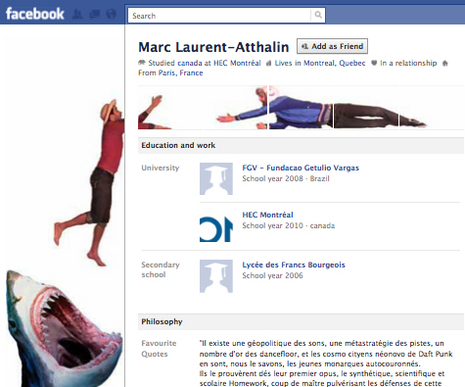Click into the Search field

[x=219, y=15]
